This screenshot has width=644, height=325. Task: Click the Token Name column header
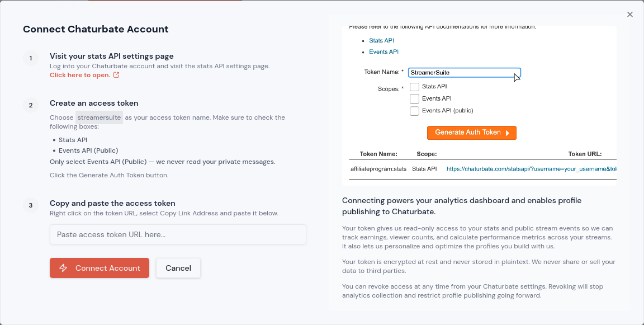[378, 154]
